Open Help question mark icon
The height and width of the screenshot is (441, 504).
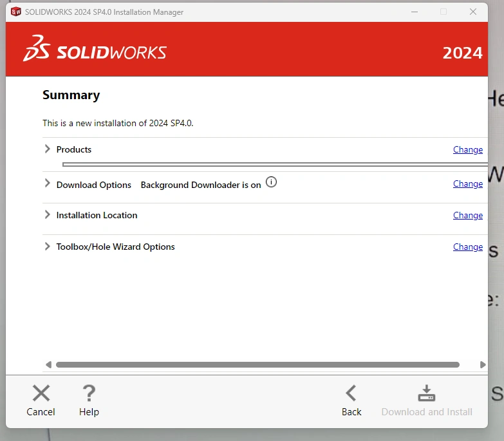pyautogui.click(x=89, y=393)
